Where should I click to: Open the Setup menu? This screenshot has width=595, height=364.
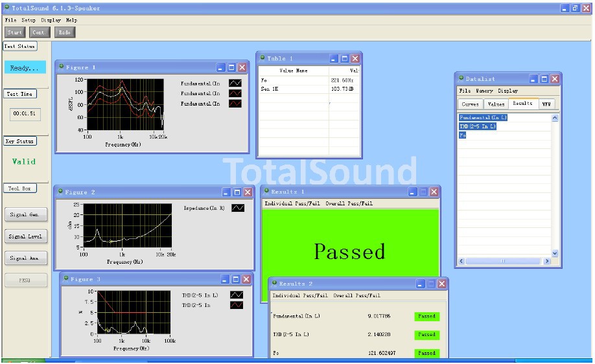pyautogui.click(x=29, y=20)
